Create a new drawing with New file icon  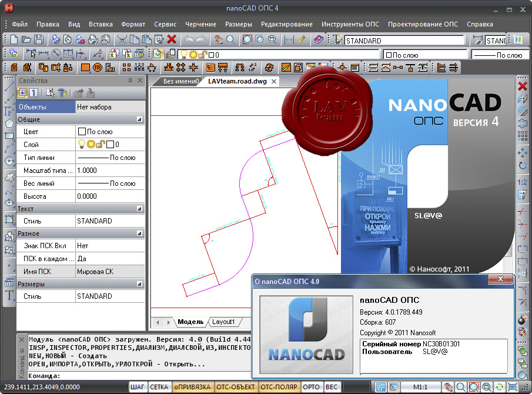(x=14, y=40)
